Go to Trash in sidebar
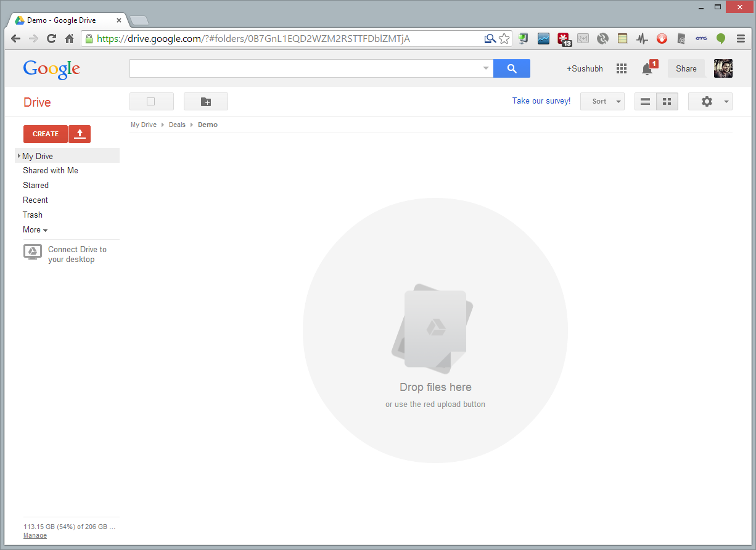Screen dimensions: 756x550 [33, 215]
